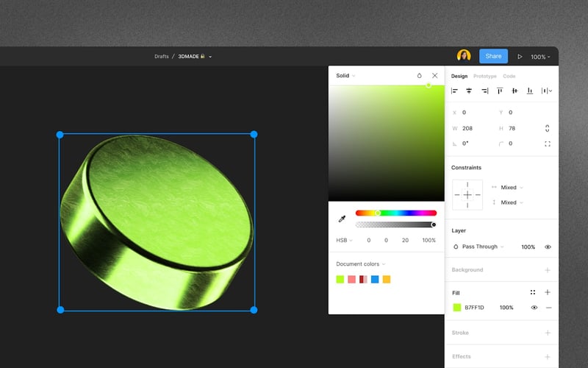This screenshot has width=588, height=368.
Task: Align selection to left edge
Action: [x=454, y=91]
